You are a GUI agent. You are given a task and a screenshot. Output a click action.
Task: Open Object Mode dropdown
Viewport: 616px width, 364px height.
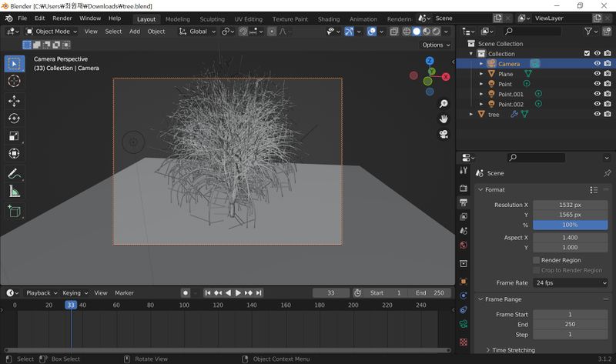point(52,32)
